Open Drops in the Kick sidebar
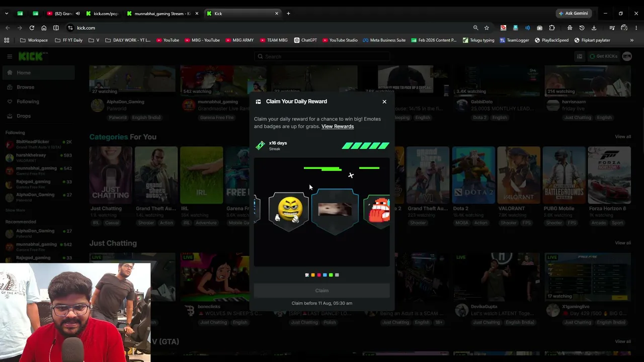This screenshot has height=362, width=644. pos(38,116)
